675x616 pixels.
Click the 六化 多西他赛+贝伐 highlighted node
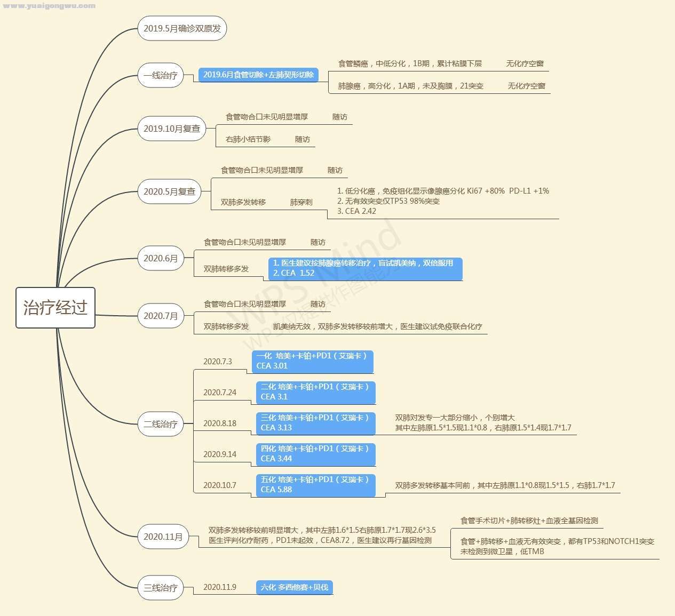(295, 587)
